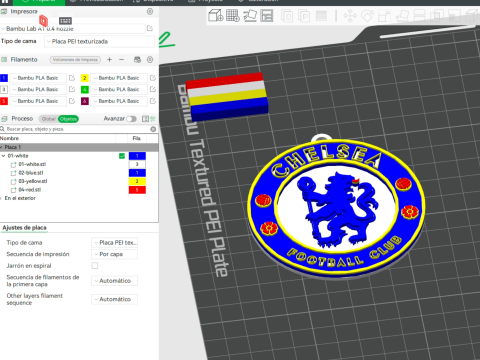Click filament 5 red color swatch
480x360 pixels.
[x=4, y=101]
